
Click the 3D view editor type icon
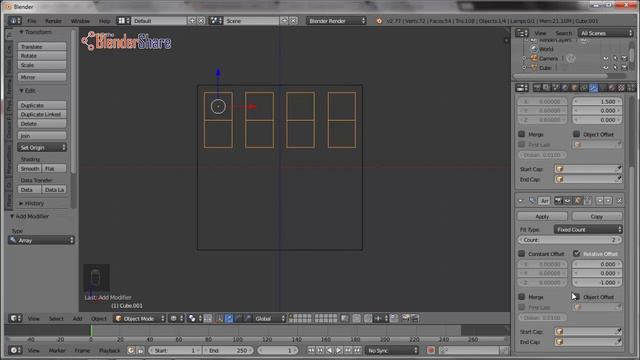tap(16, 318)
